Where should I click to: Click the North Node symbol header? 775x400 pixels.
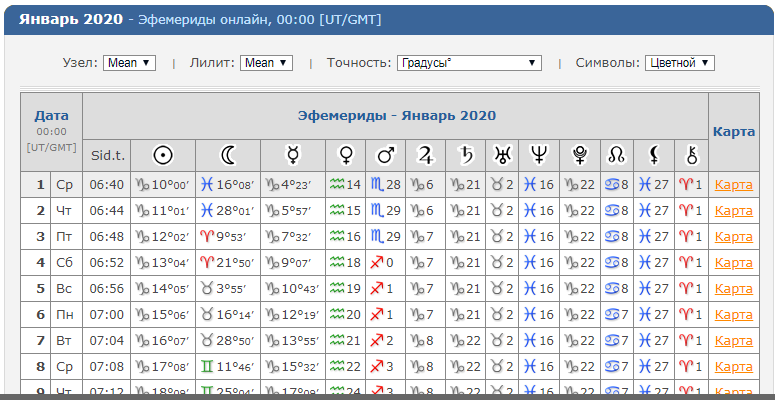pyautogui.click(x=617, y=156)
